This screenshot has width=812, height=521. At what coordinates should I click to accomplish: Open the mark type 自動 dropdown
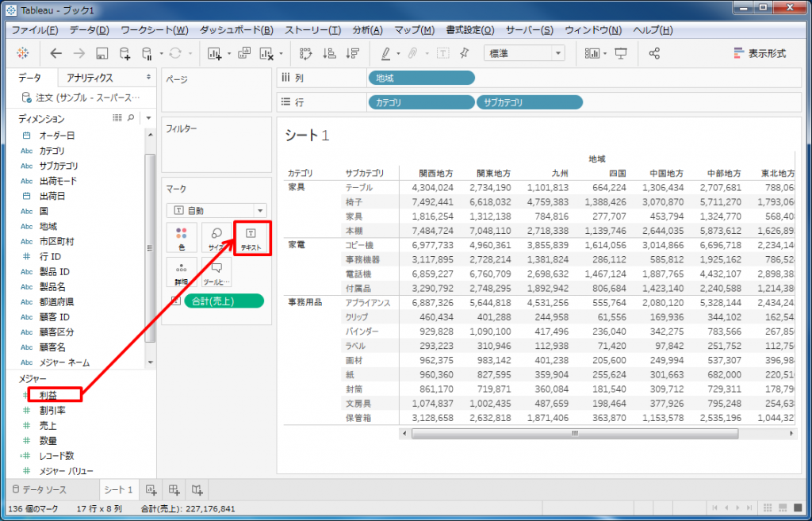(216, 211)
